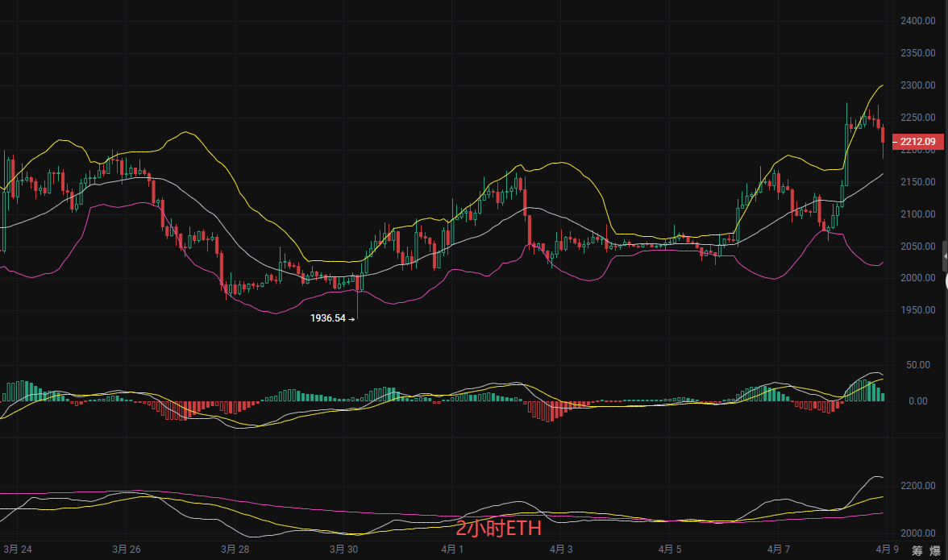Click the 3月 30 date label
948x560 pixels.
343,550
